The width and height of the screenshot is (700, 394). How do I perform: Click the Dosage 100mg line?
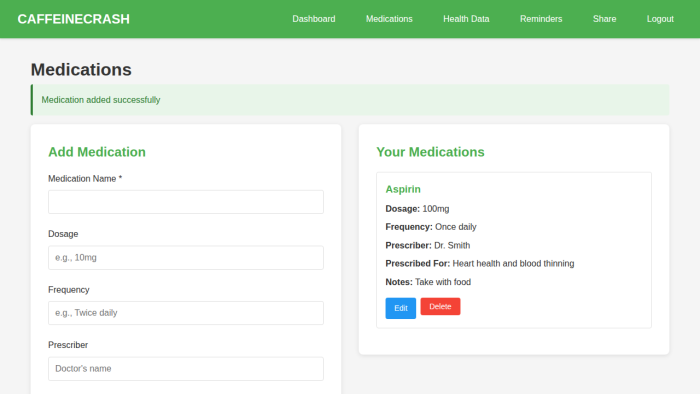pos(417,209)
